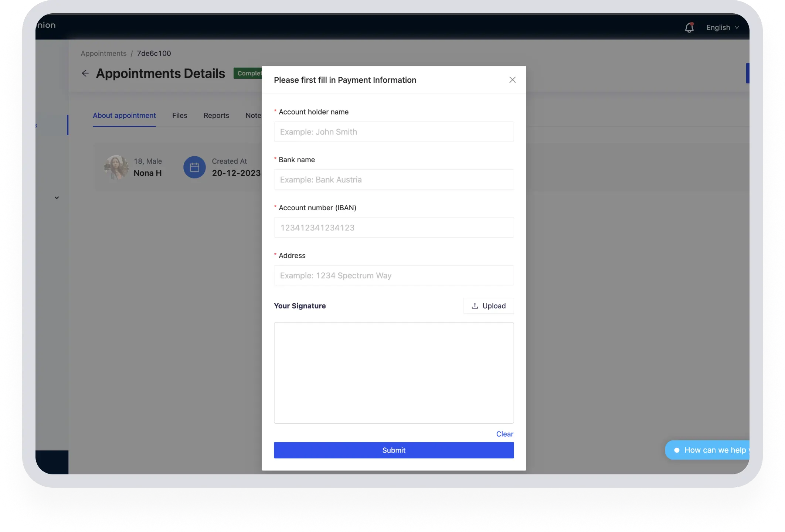The image size is (785, 532).
Task: Close the Payment Information dialog
Action: tap(512, 80)
